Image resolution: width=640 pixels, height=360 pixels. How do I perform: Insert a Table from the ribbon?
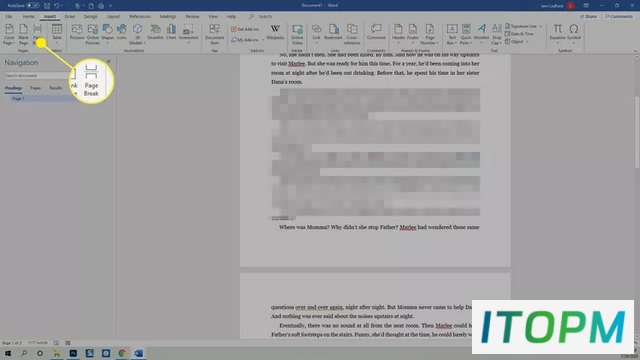(57, 34)
